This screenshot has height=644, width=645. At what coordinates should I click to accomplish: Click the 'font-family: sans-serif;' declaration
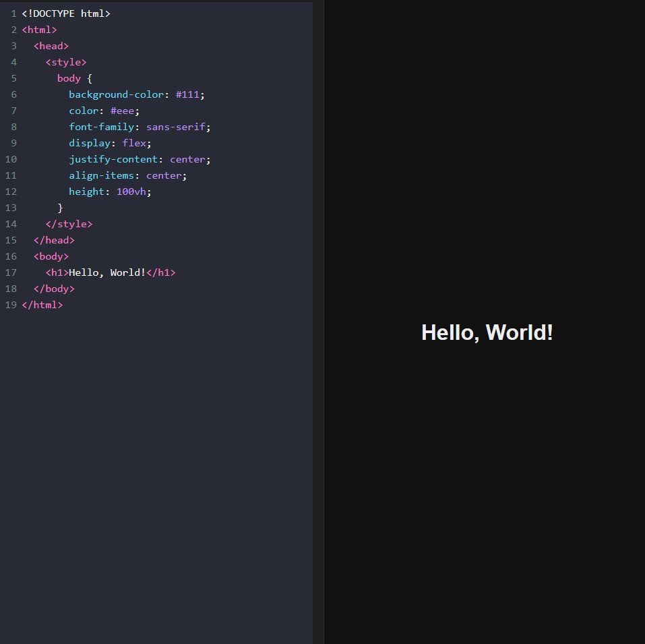[x=140, y=127]
